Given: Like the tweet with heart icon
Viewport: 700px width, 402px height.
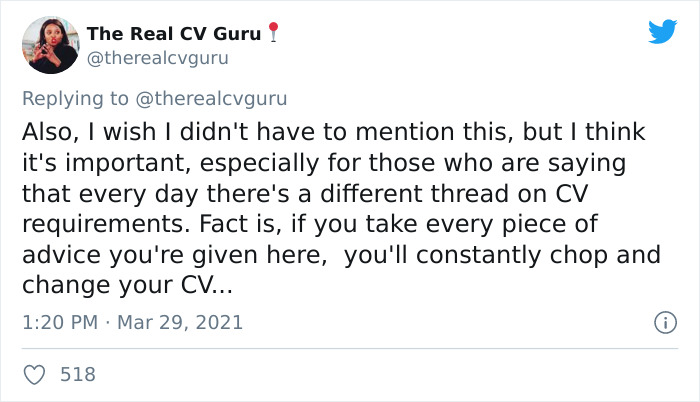Looking at the screenshot, I should click(34, 375).
